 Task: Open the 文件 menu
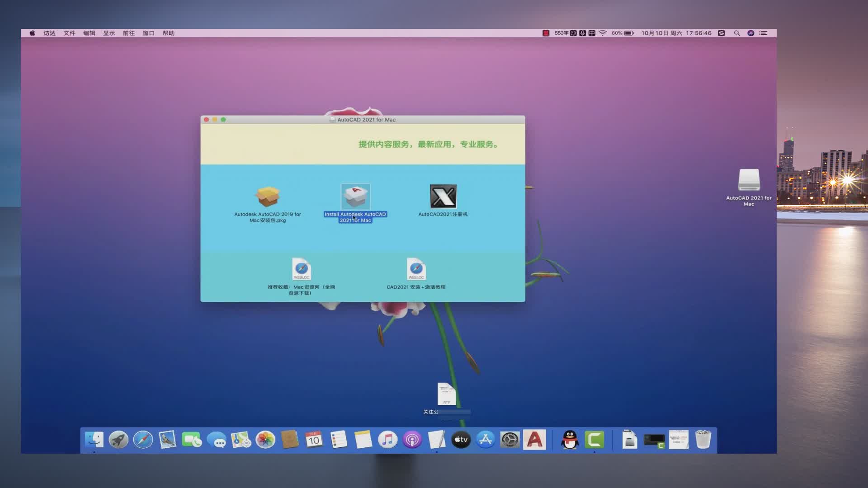(x=69, y=33)
